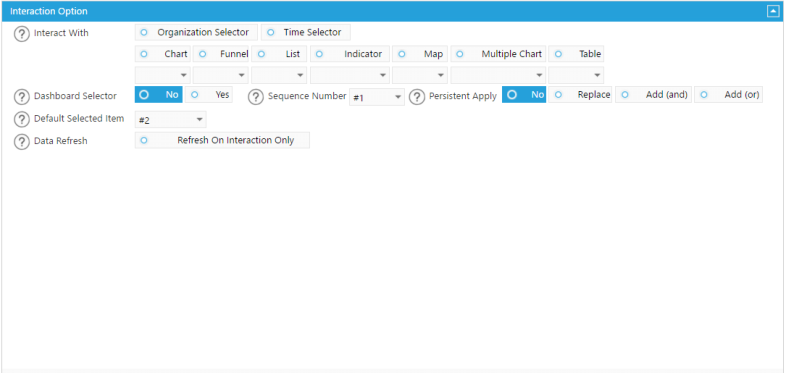Image resolution: width=786 pixels, height=373 pixels.
Task: Open Sequence Number #1 dropdown
Action: [x=377, y=97]
